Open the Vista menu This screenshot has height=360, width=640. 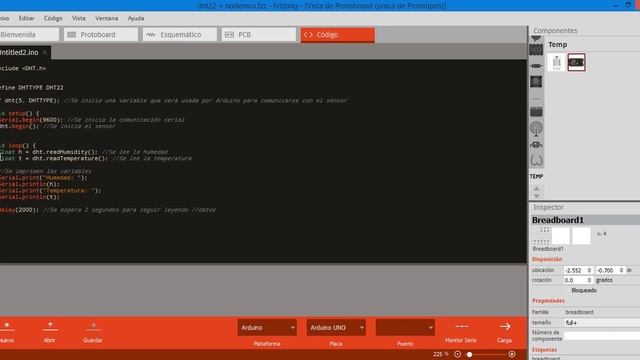(x=79, y=18)
